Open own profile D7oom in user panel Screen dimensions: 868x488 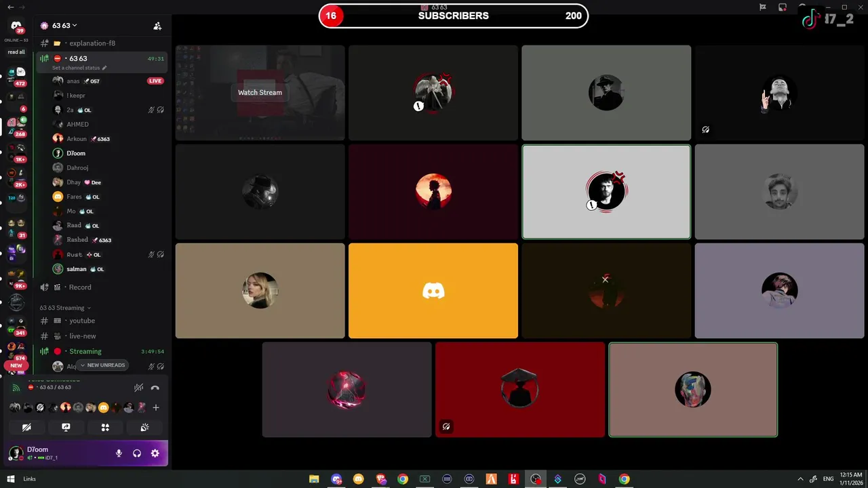point(58,453)
